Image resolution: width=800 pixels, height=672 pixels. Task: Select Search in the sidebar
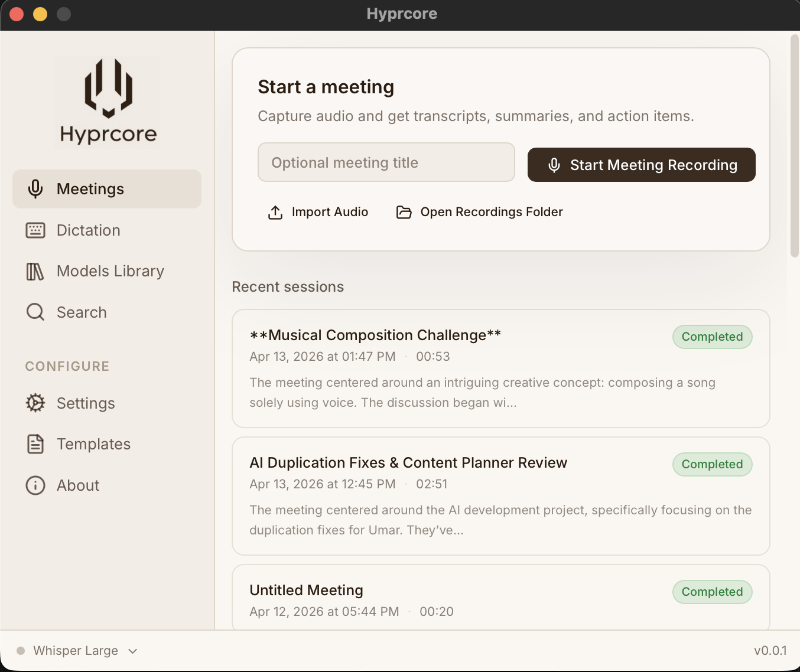[x=107, y=312]
